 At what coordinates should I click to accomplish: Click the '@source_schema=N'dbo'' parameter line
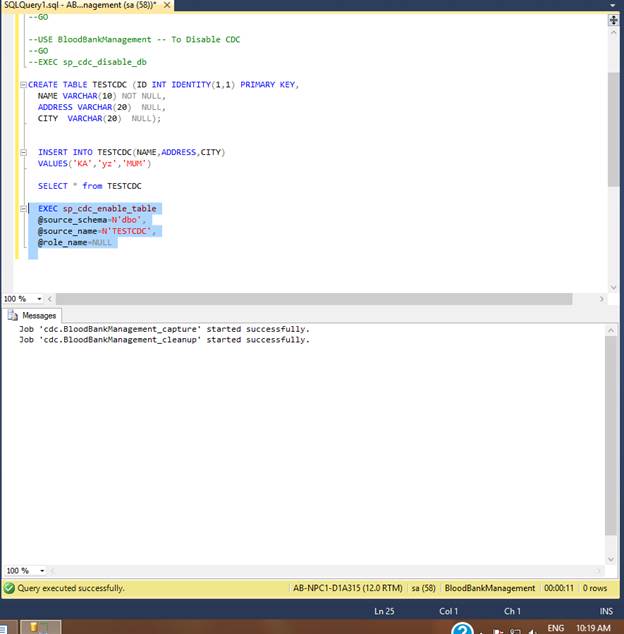coord(92,220)
